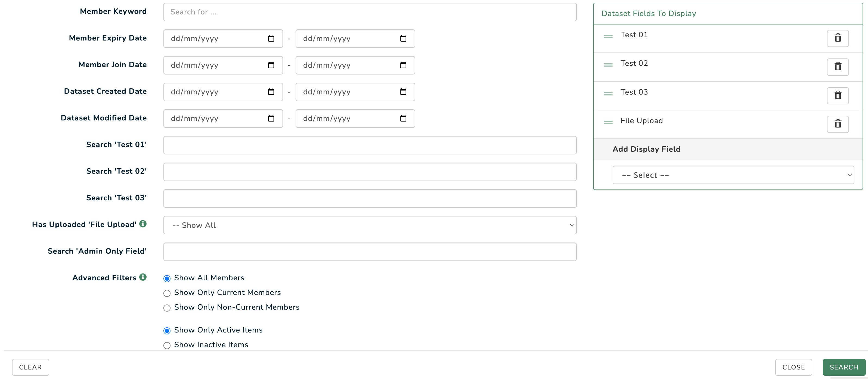
Task: Click the CLOSE button
Action: (x=793, y=367)
